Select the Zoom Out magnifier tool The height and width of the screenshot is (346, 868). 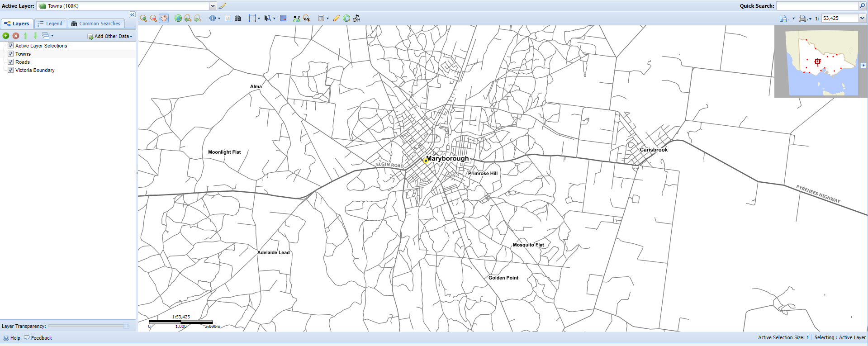pyautogui.click(x=153, y=19)
